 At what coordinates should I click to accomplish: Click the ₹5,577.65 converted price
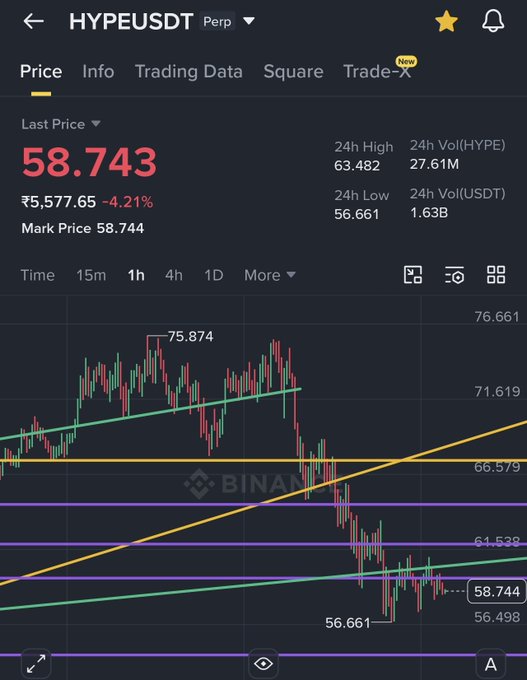point(59,202)
